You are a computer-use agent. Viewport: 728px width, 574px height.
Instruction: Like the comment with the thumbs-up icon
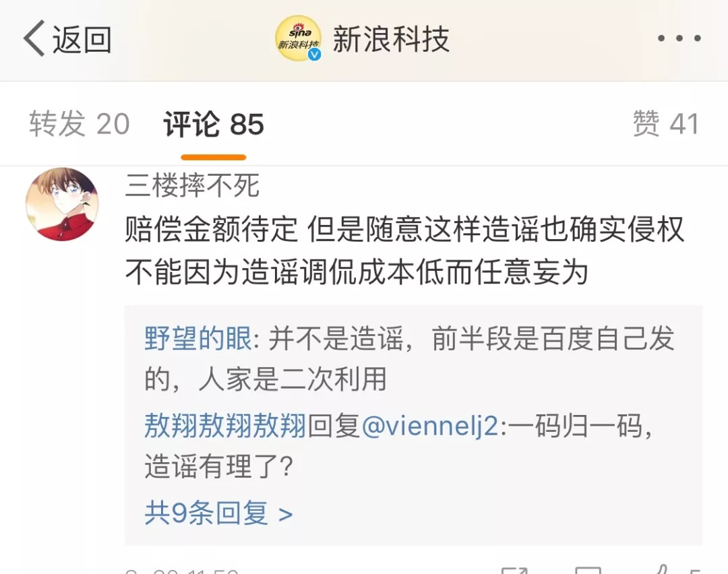pyautogui.click(x=662, y=570)
